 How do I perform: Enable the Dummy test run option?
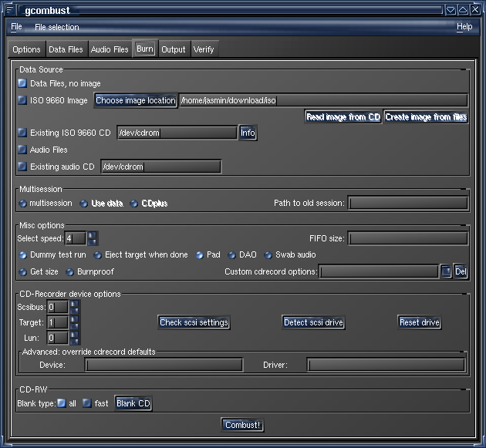tap(22, 254)
